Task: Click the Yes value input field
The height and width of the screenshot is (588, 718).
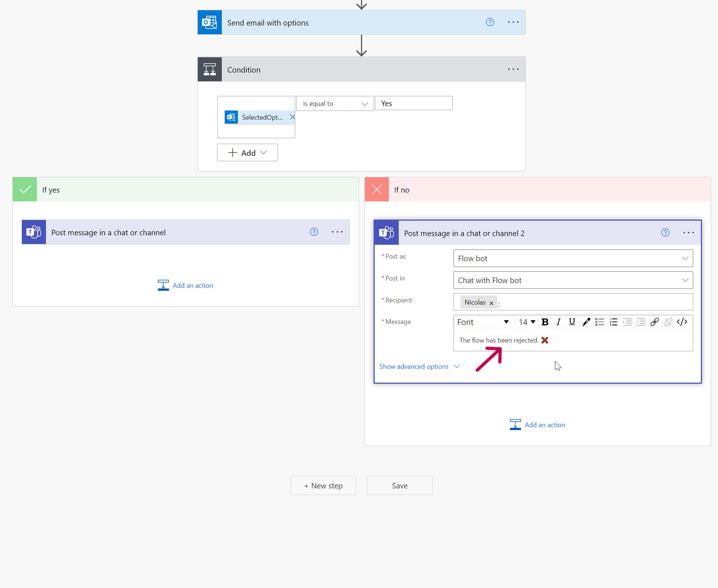Action: click(x=413, y=103)
